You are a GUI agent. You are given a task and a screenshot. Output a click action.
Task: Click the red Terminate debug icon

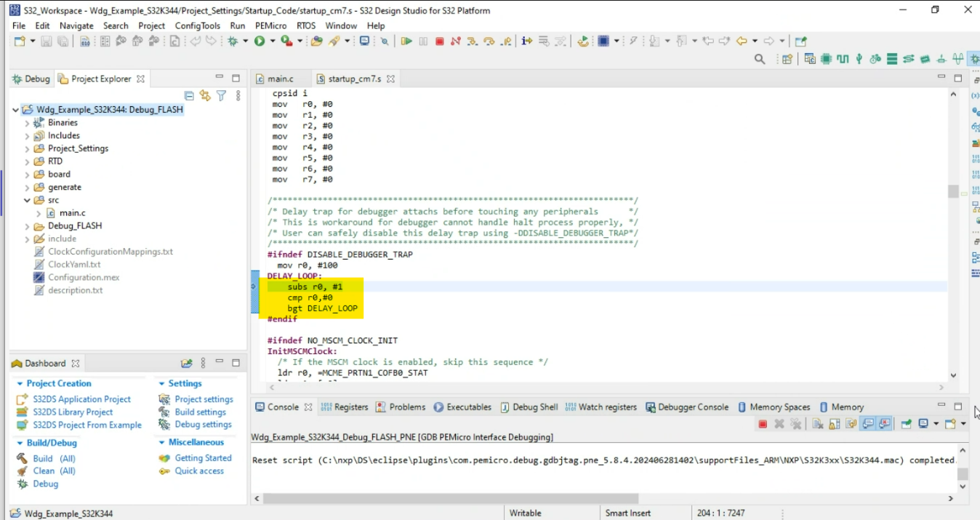pos(439,41)
